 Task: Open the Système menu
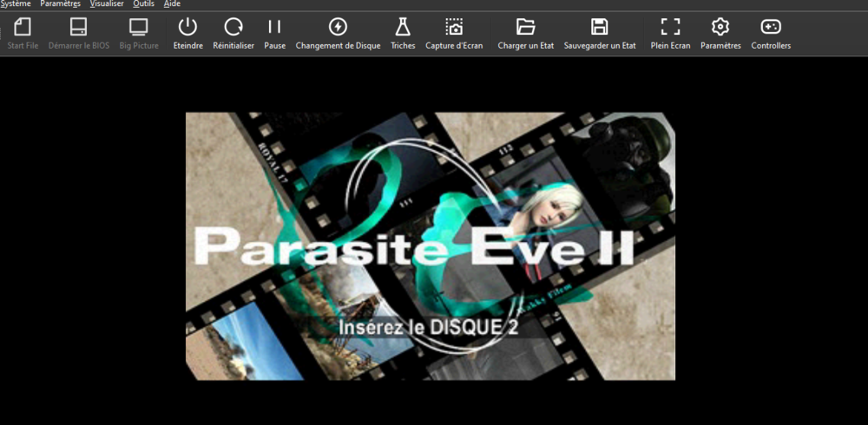pyautogui.click(x=15, y=4)
